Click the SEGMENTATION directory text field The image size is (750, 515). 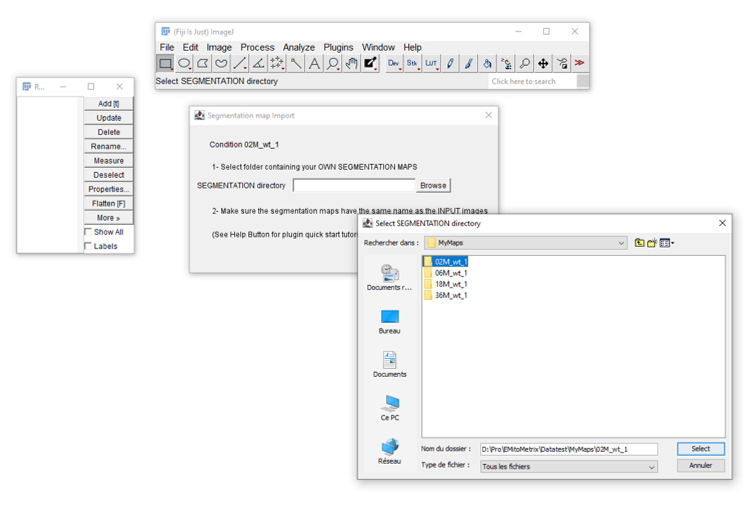[353, 185]
